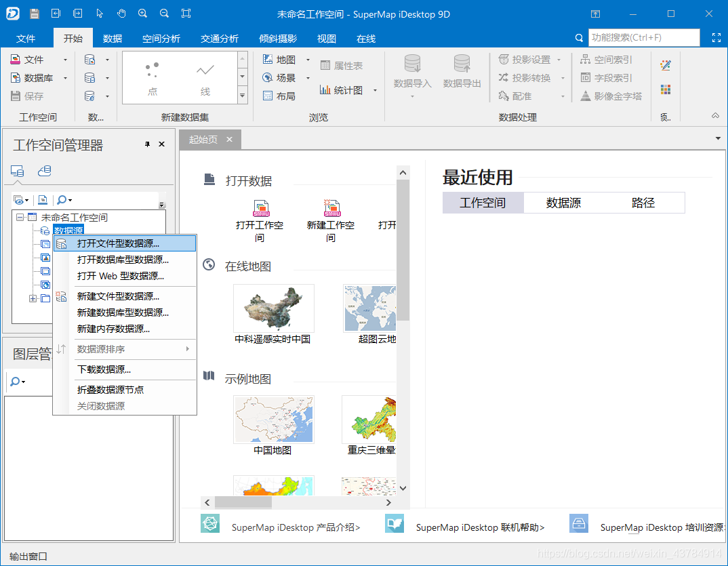Open the 统计图 dropdown arrow
728x566 pixels.
click(375, 91)
